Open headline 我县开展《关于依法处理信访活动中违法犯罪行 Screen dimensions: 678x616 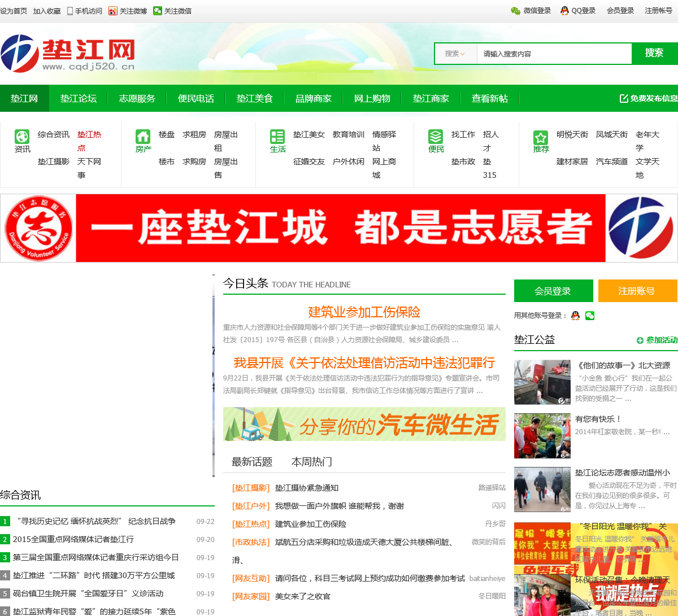tap(364, 363)
